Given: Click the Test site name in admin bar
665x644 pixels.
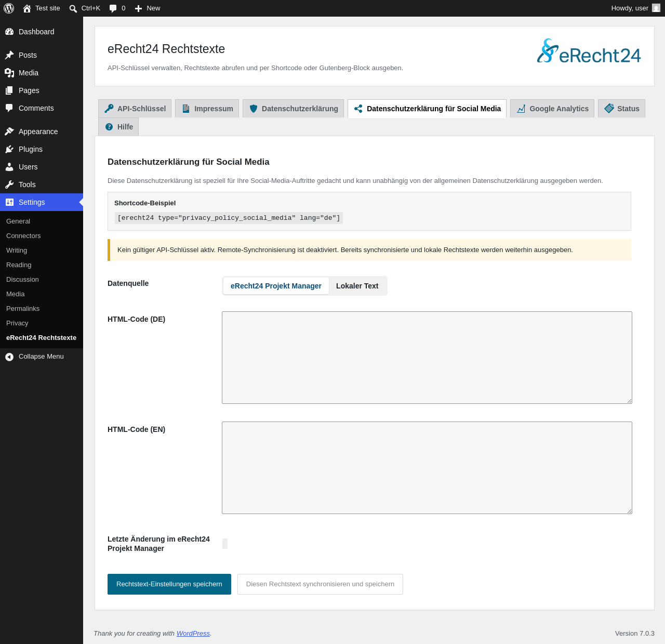Looking at the screenshot, I should point(48,8).
